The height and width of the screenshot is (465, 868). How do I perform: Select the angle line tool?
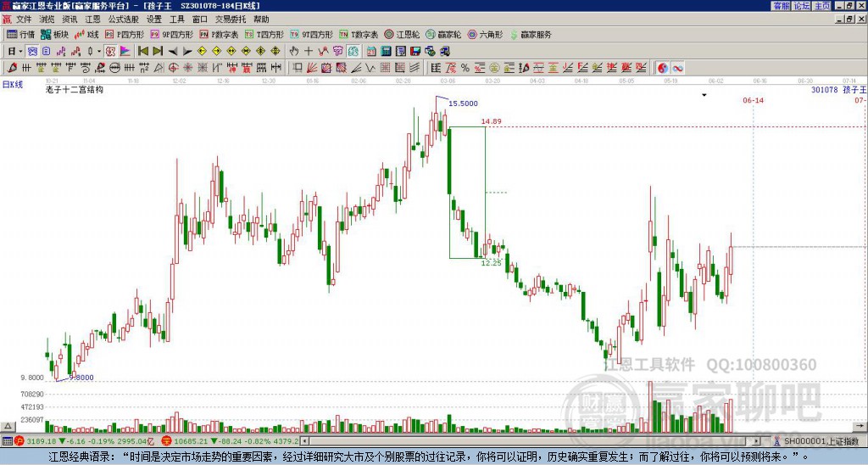(355, 68)
